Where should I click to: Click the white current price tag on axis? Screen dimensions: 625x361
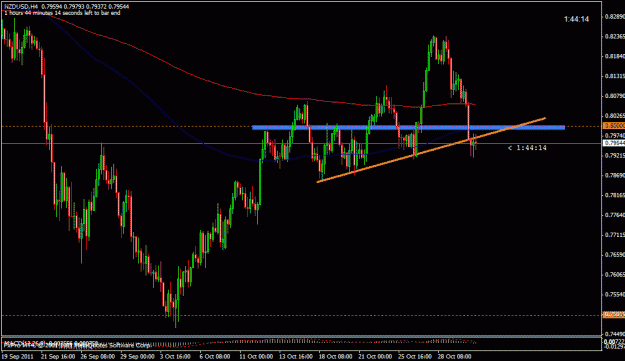pos(614,143)
